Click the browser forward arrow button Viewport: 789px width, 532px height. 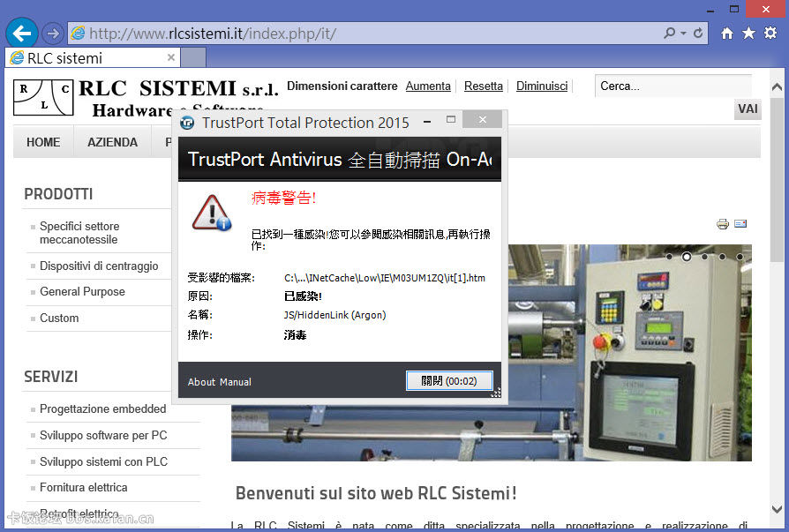tap(52, 34)
